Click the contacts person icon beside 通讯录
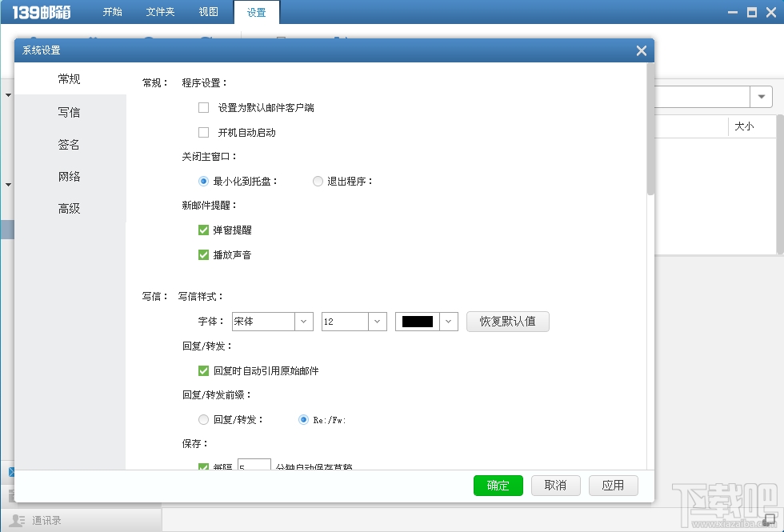Viewport: 784px width, 532px height. [18, 519]
